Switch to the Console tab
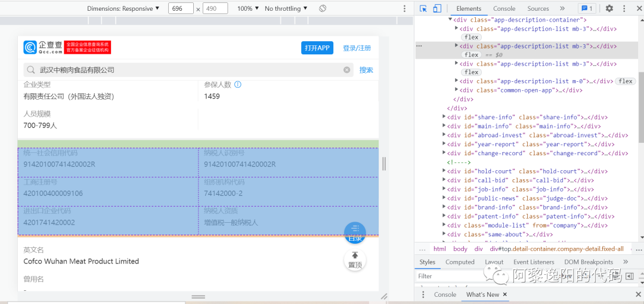Image resolution: width=644 pixels, height=304 pixels. [504, 8]
